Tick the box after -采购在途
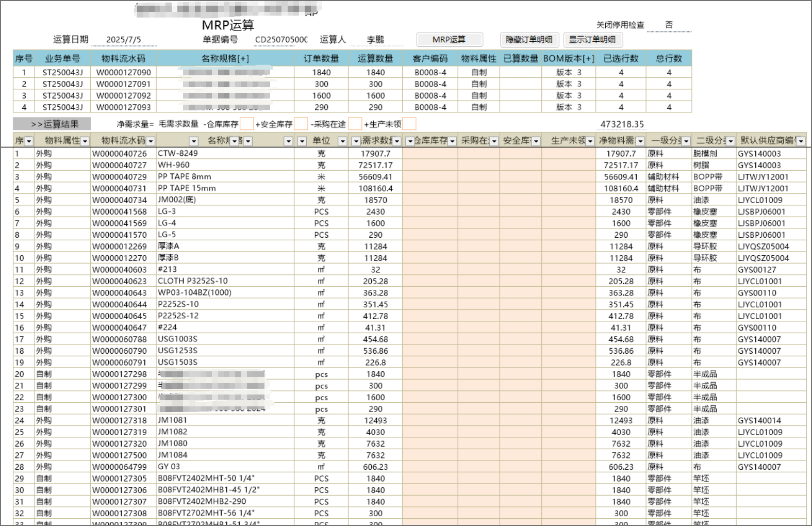The image size is (812, 526). point(355,124)
